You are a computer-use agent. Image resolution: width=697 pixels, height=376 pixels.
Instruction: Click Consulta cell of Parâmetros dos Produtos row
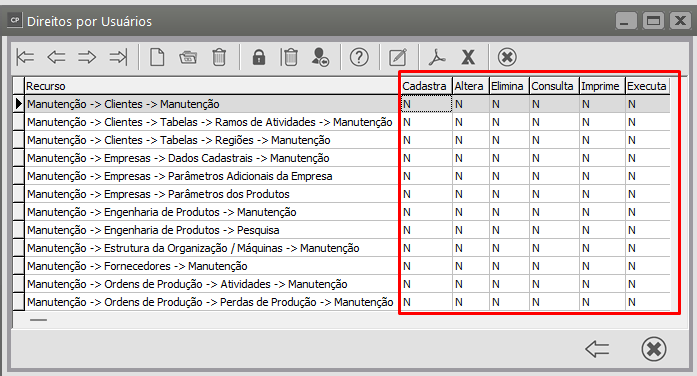[554, 194]
